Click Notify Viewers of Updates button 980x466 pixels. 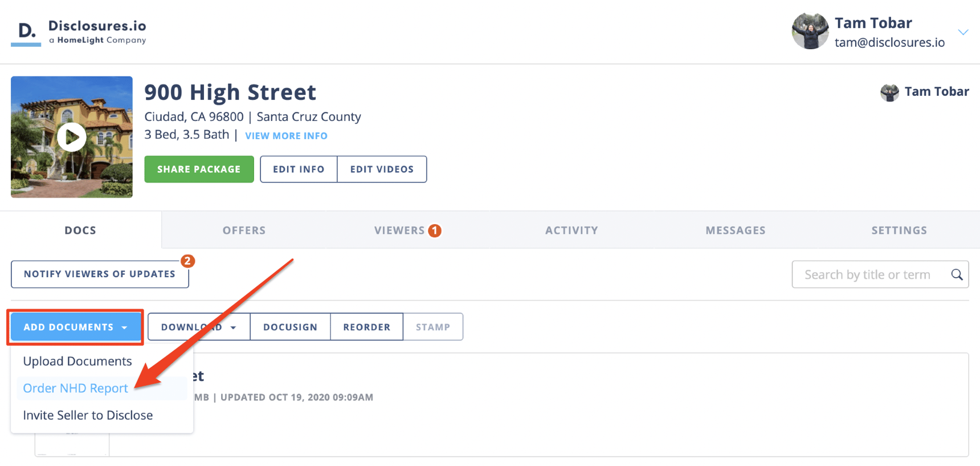[100, 274]
